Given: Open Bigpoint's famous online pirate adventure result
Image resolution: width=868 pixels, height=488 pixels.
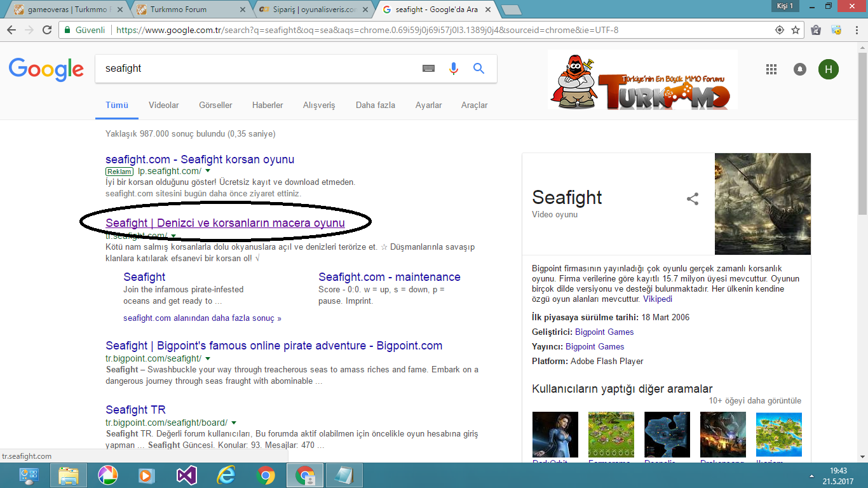Looking at the screenshot, I should (274, 346).
